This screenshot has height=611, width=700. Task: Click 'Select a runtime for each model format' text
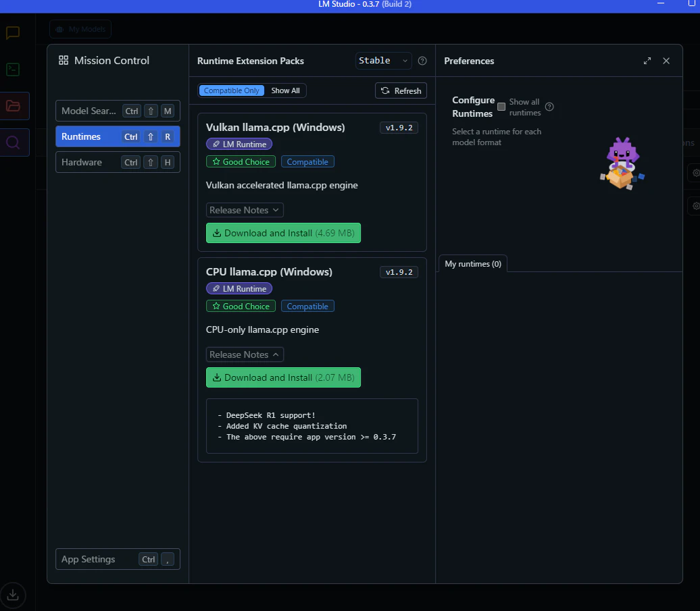(497, 137)
